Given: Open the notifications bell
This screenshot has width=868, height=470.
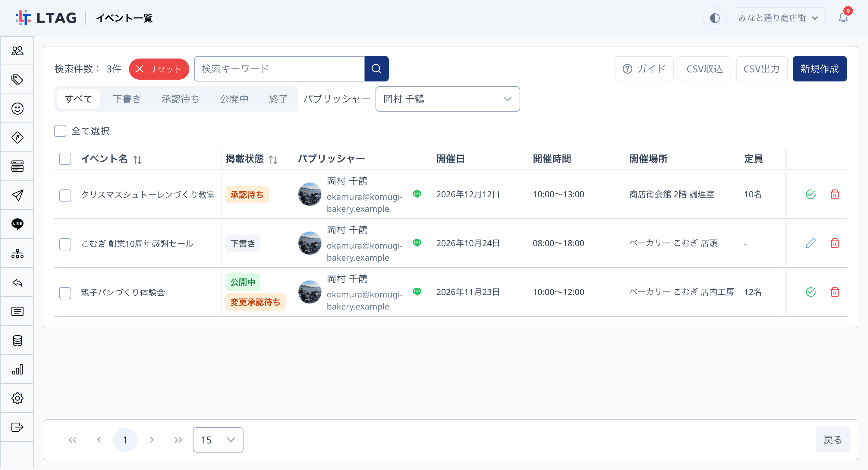Looking at the screenshot, I should pyautogui.click(x=843, y=17).
